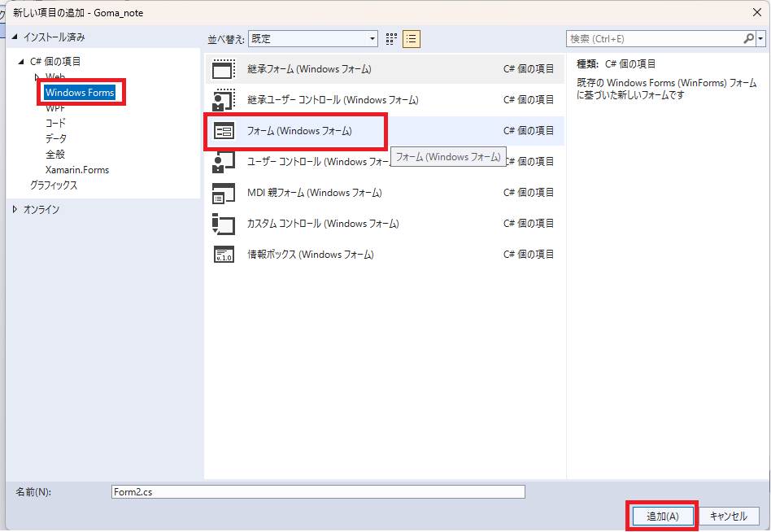
Task: Select the MDI 親フォーム icon
Action: (x=223, y=193)
